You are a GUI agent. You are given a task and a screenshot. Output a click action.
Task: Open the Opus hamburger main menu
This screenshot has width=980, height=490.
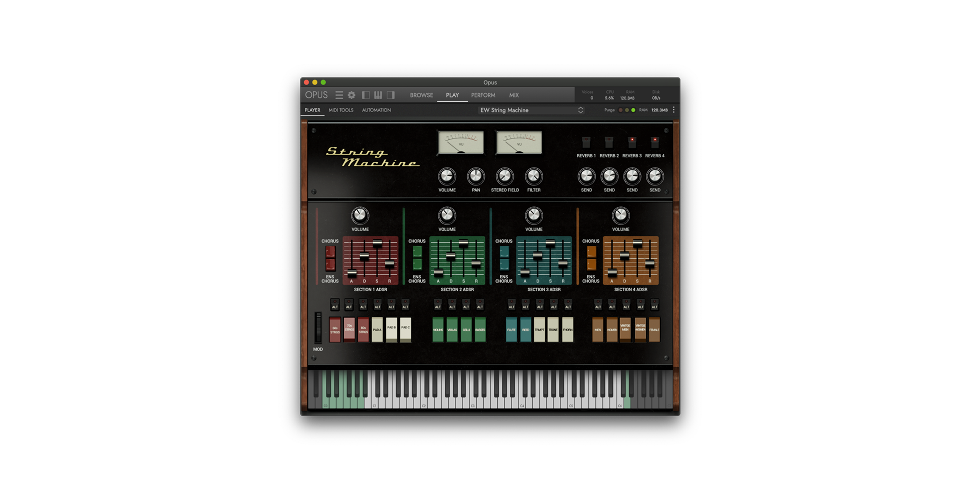tap(339, 95)
